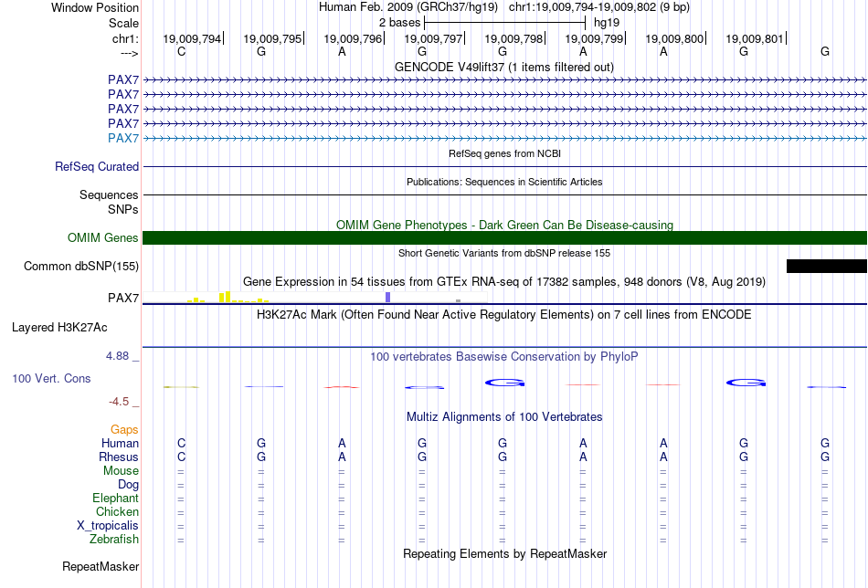Image resolution: width=868 pixels, height=588 pixels.
Task: Click the Layered H3K27Ac label
Action: pyautogui.click(x=59, y=328)
